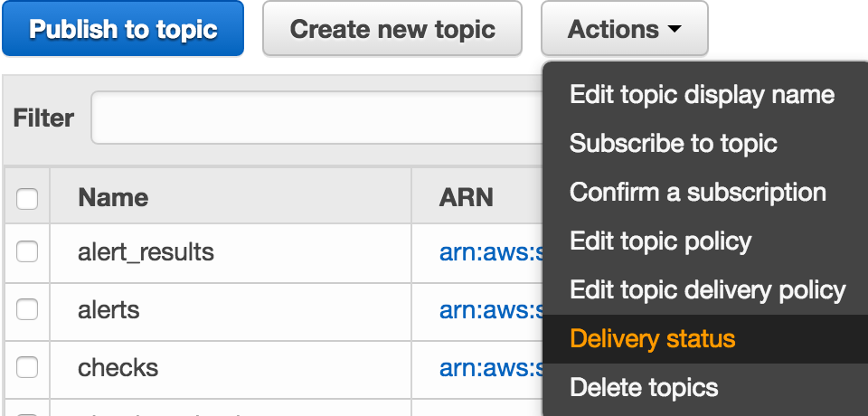Choose Edit topic delivery policy
Viewport: 868px width, 416px height.
coord(707,290)
